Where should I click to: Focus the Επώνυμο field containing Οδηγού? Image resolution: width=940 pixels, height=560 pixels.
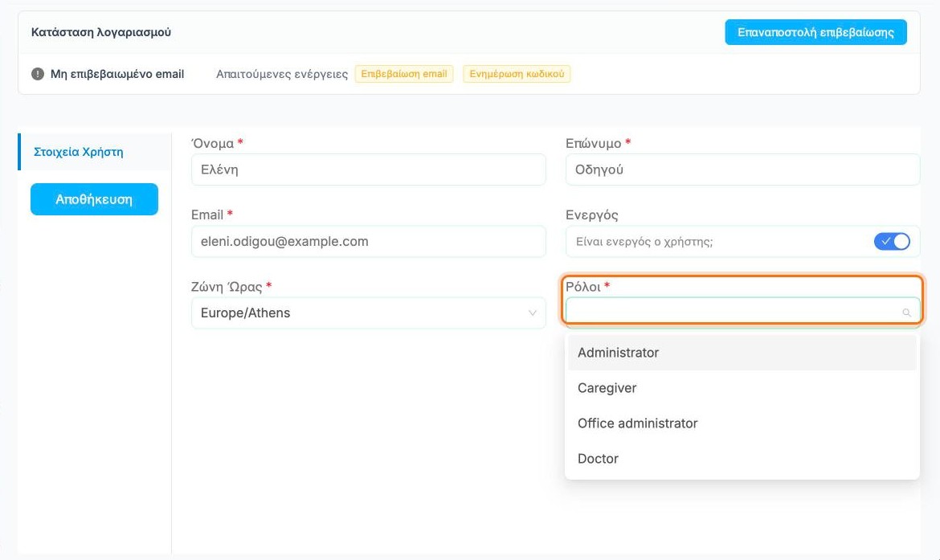tap(742, 170)
